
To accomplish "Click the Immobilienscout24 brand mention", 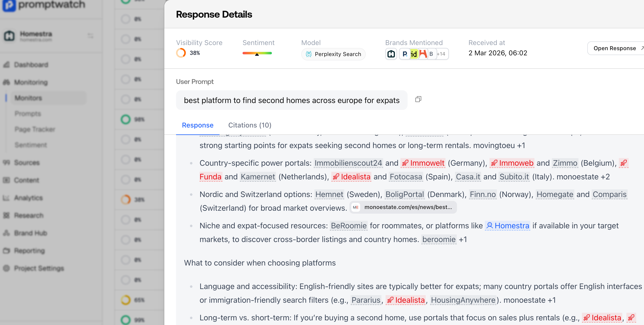I will click(x=348, y=163).
